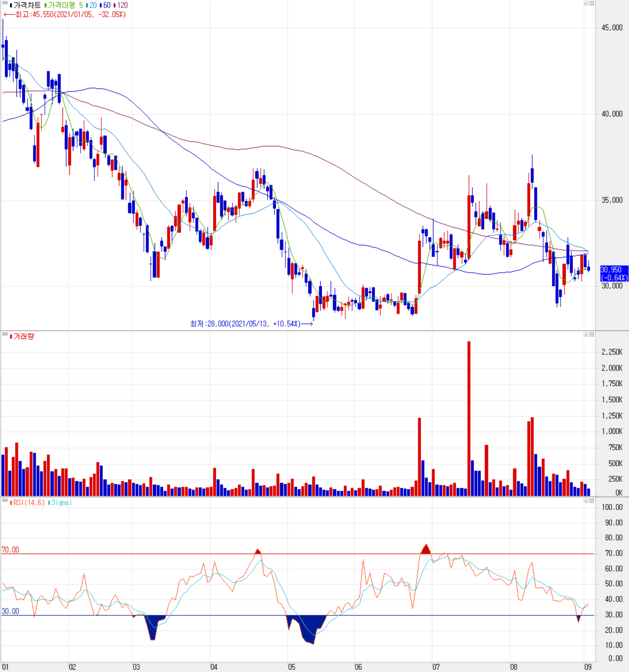
Task: Select the 20-day moving average label
Action: pos(91,5)
